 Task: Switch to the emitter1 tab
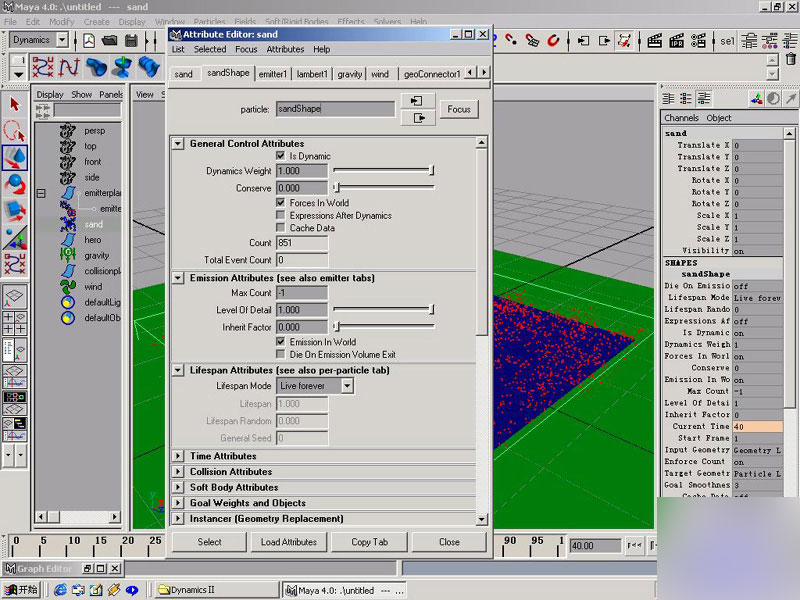[273, 74]
